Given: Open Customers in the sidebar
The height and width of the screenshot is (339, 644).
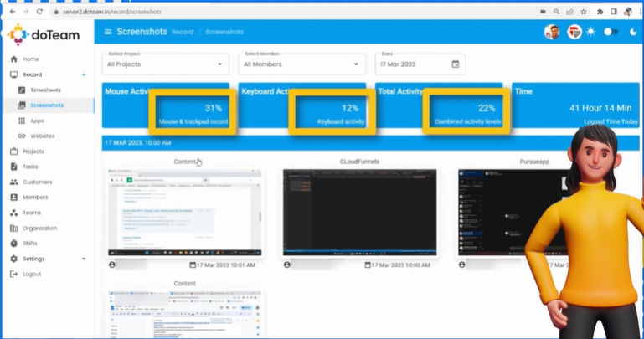Looking at the screenshot, I should [38, 182].
